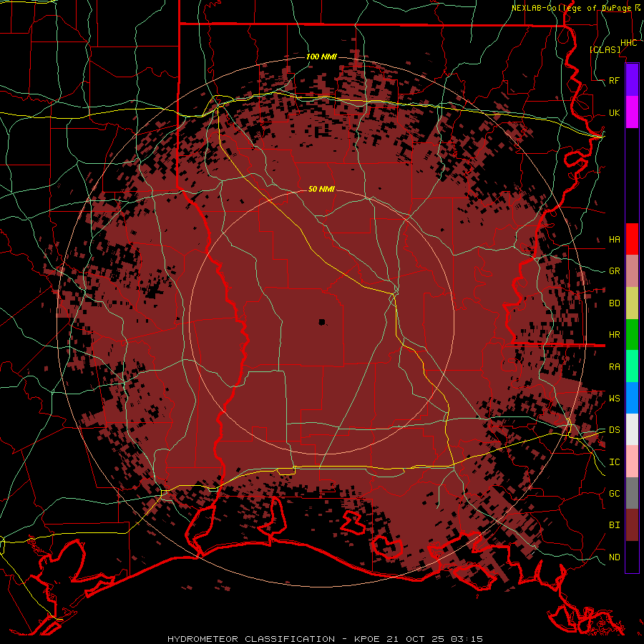
Task: Click the HA red legend swatch
Action: [632, 239]
